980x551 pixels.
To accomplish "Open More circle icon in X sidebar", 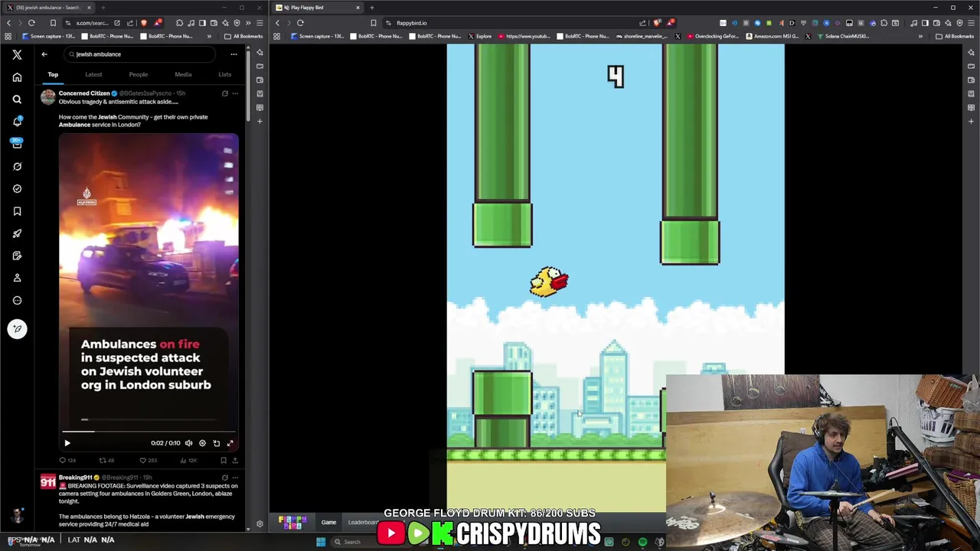I will (x=17, y=300).
